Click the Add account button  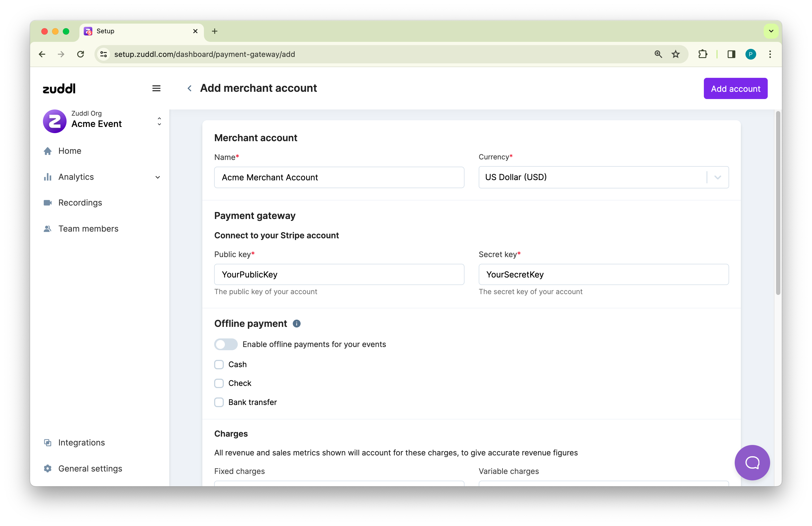point(735,89)
